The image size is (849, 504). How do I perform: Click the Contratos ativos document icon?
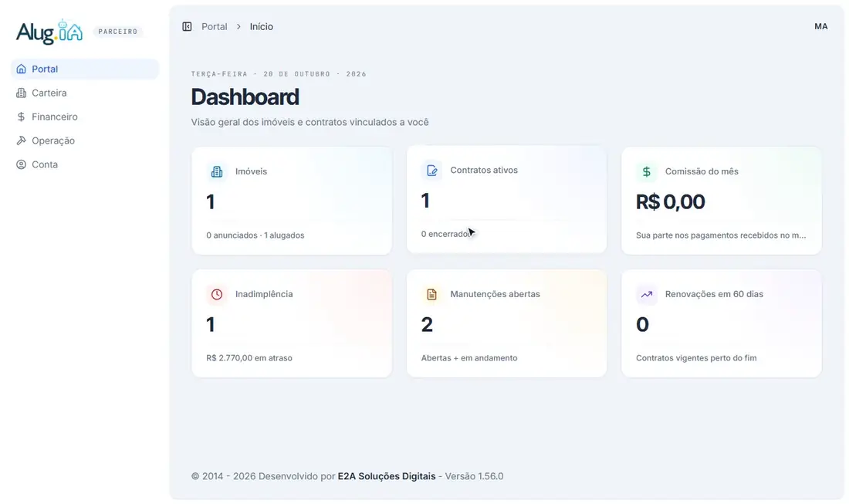pyautogui.click(x=431, y=171)
